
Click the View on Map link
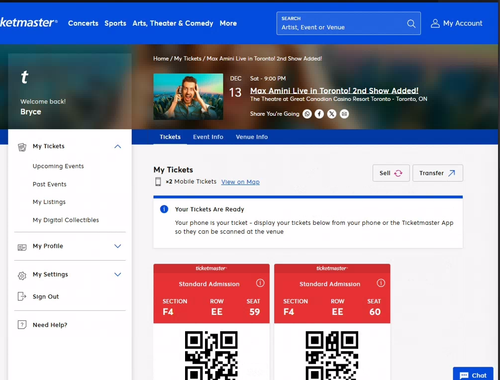pyautogui.click(x=240, y=182)
